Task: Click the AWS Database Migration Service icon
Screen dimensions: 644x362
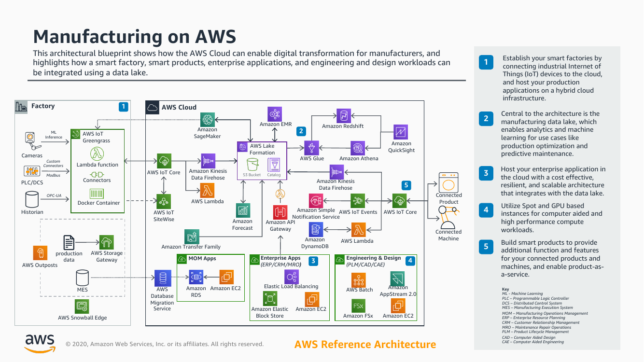Action: click(x=162, y=278)
